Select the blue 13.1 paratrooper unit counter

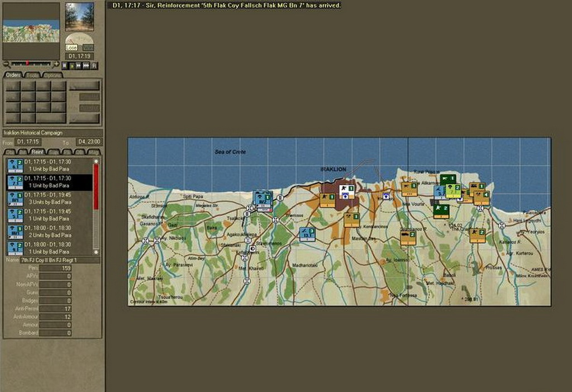pyautogui.click(x=307, y=233)
